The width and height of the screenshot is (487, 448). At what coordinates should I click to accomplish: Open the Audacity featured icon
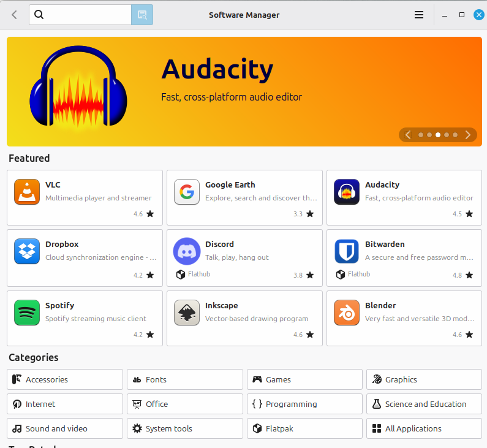pos(347,192)
